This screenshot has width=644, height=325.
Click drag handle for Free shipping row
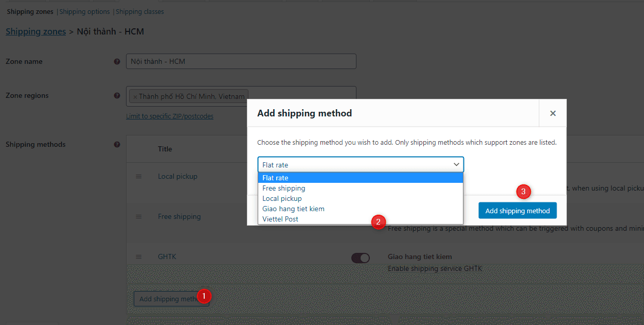point(138,216)
